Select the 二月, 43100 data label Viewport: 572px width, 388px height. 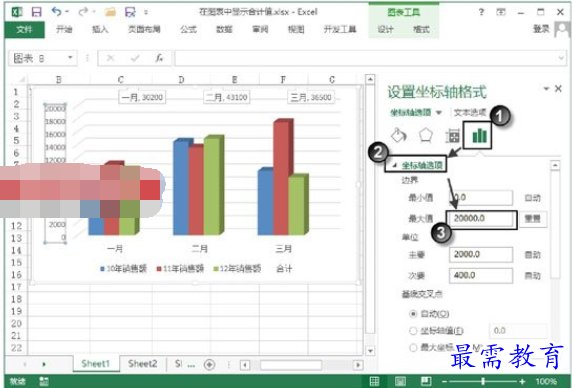pyautogui.click(x=227, y=97)
